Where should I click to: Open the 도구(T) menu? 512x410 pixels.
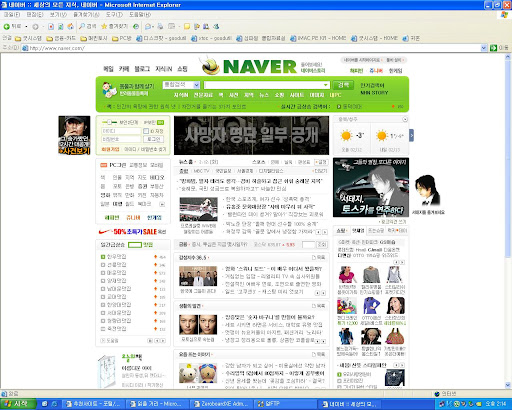click(114, 15)
